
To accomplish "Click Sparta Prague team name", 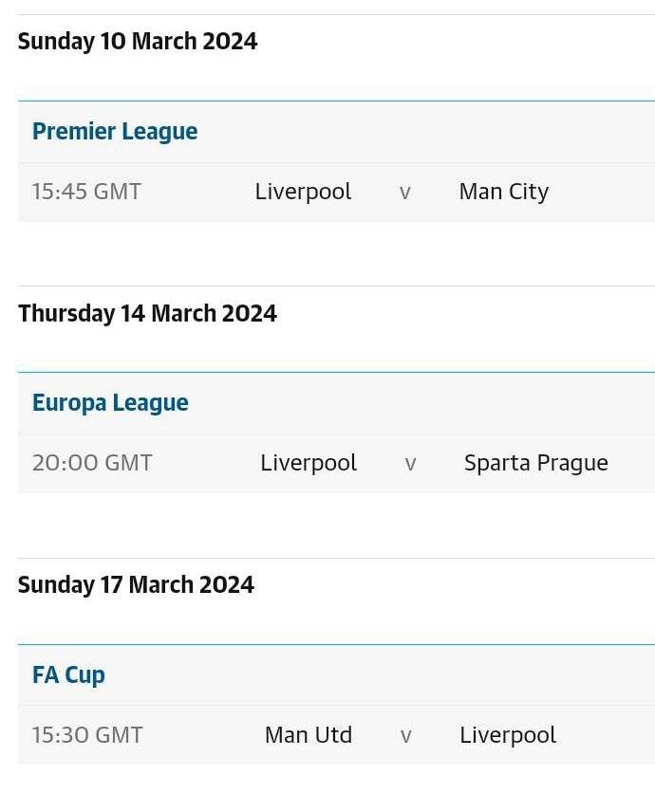I will [x=535, y=463].
